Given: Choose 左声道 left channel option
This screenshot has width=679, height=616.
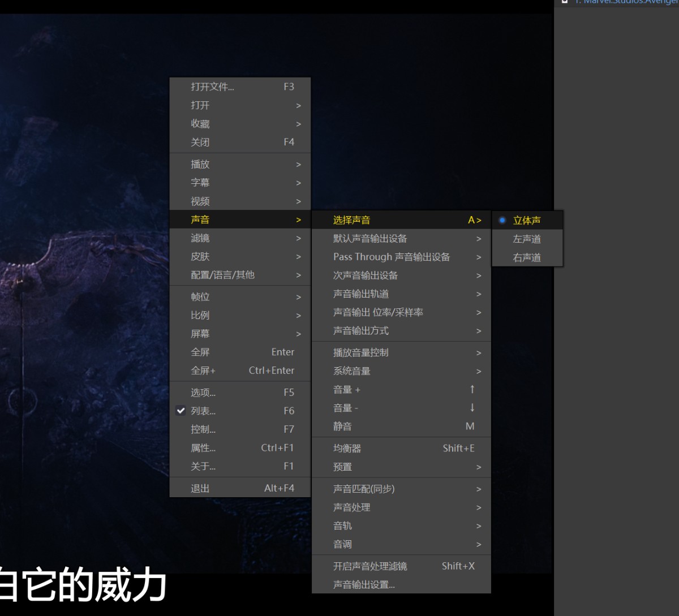Looking at the screenshot, I should tap(527, 239).
